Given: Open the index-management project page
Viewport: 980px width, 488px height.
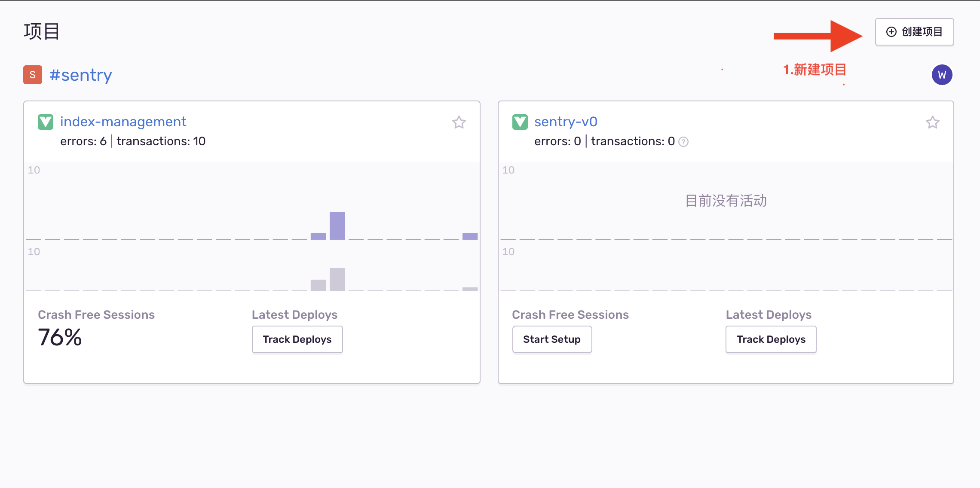Looking at the screenshot, I should coord(123,122).
